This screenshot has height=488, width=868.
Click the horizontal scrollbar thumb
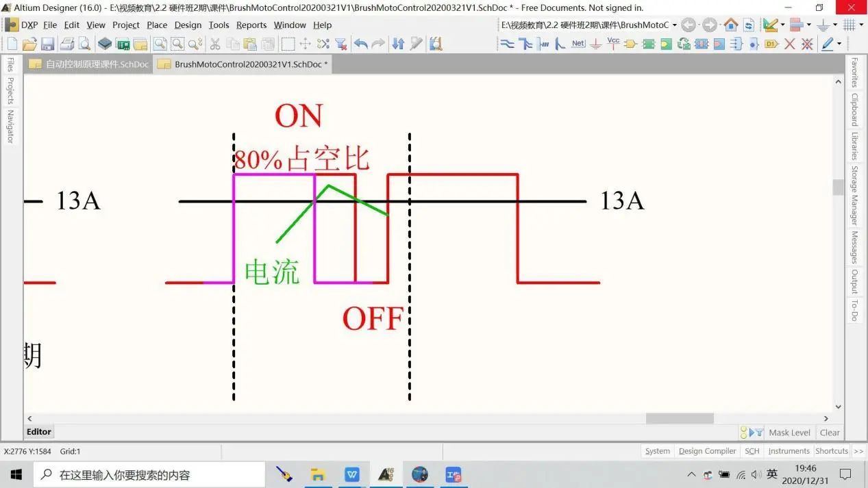680,418
